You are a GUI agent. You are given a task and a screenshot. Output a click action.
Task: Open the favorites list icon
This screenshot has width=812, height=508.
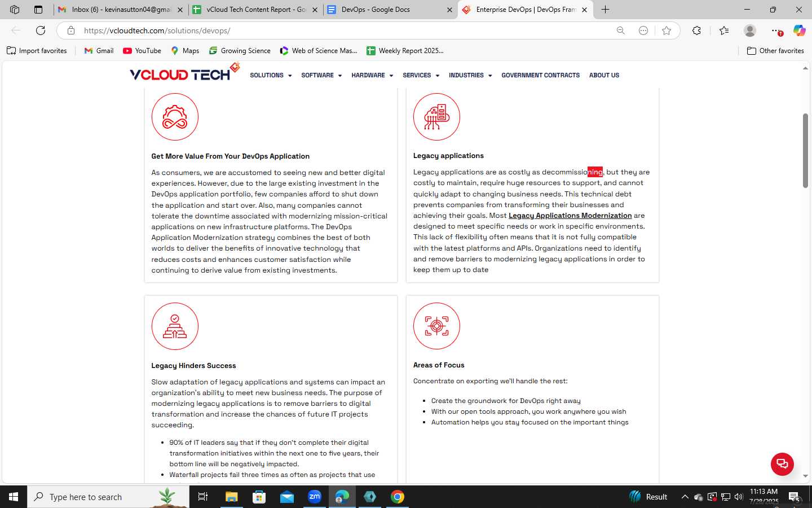pyautogui.click(x=724, y=30)
